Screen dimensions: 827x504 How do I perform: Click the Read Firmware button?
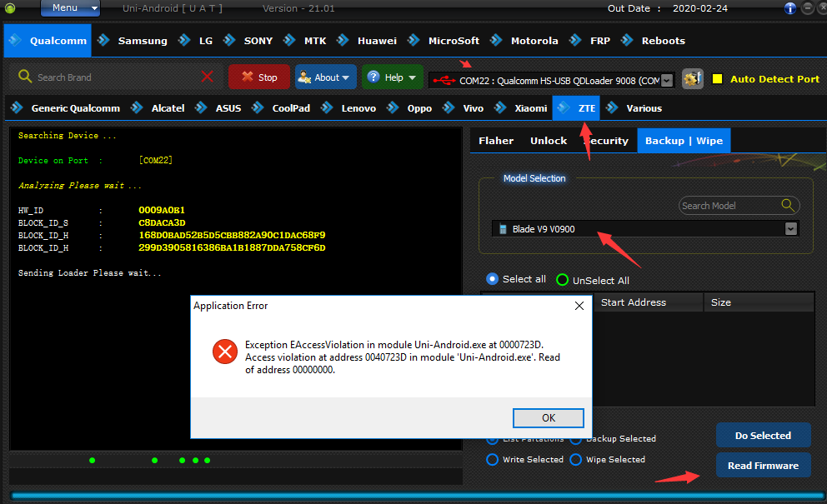click(763, 466)
